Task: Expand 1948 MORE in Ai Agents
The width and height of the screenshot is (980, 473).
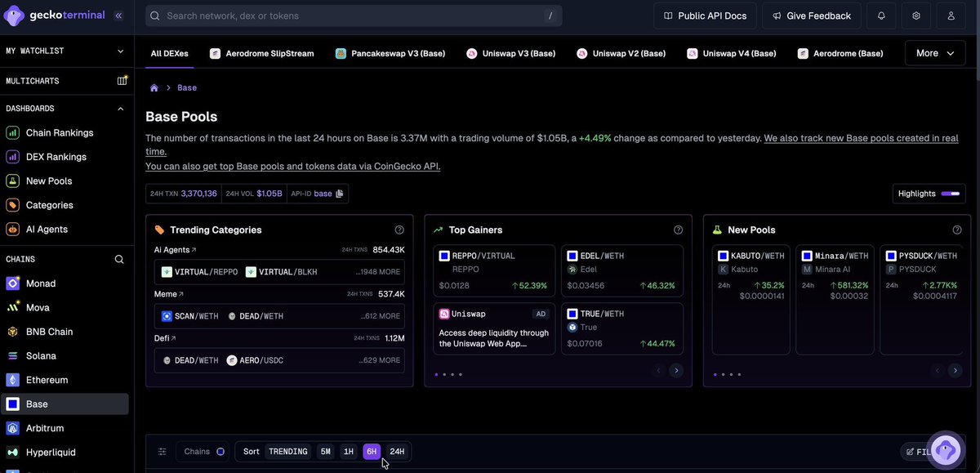Action: tap(378, 272)
